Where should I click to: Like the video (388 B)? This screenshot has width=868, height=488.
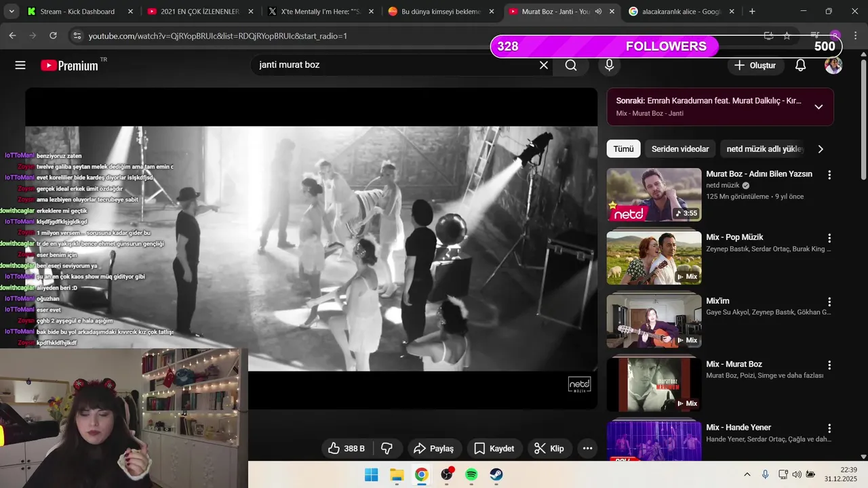pos(347,448)
